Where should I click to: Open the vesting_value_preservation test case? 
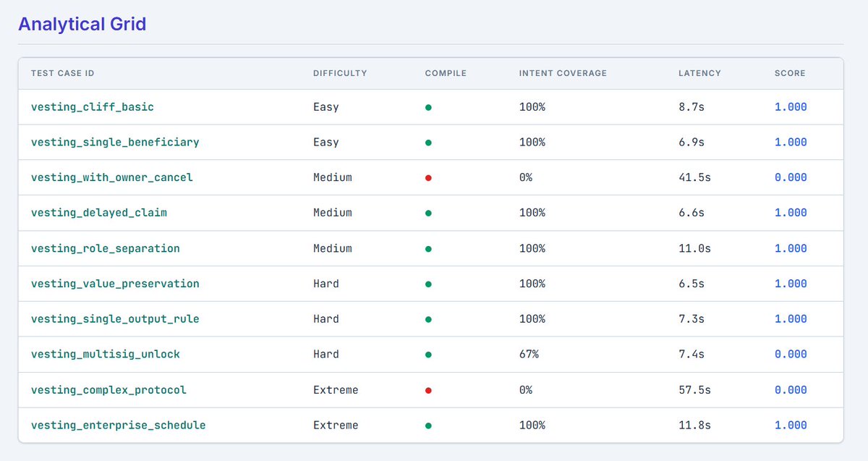click(x=115, y=284)
